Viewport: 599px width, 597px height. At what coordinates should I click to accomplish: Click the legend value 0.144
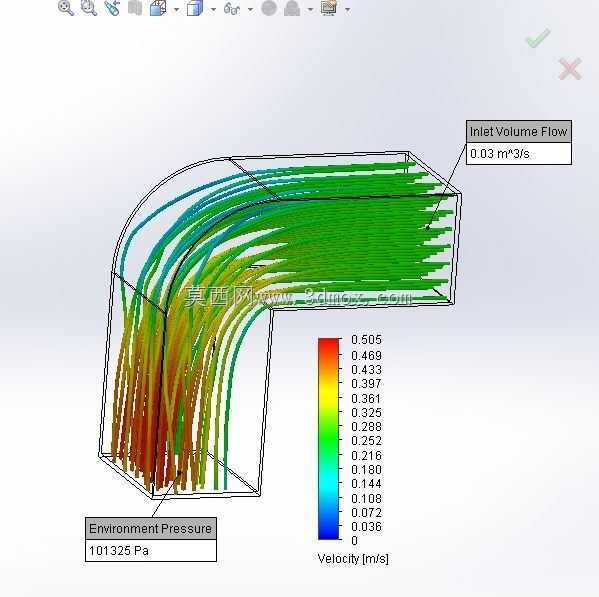[366, 484]
